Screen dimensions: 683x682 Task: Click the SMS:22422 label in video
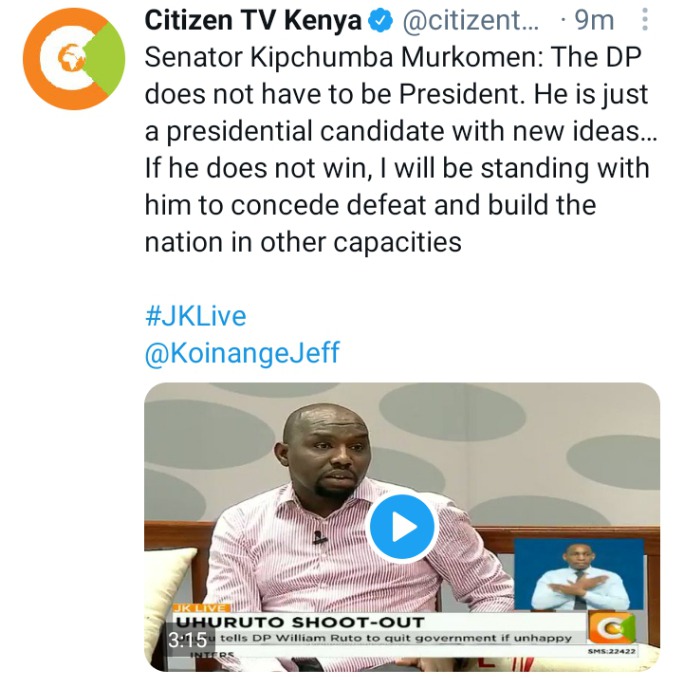(x=612, y=651)
